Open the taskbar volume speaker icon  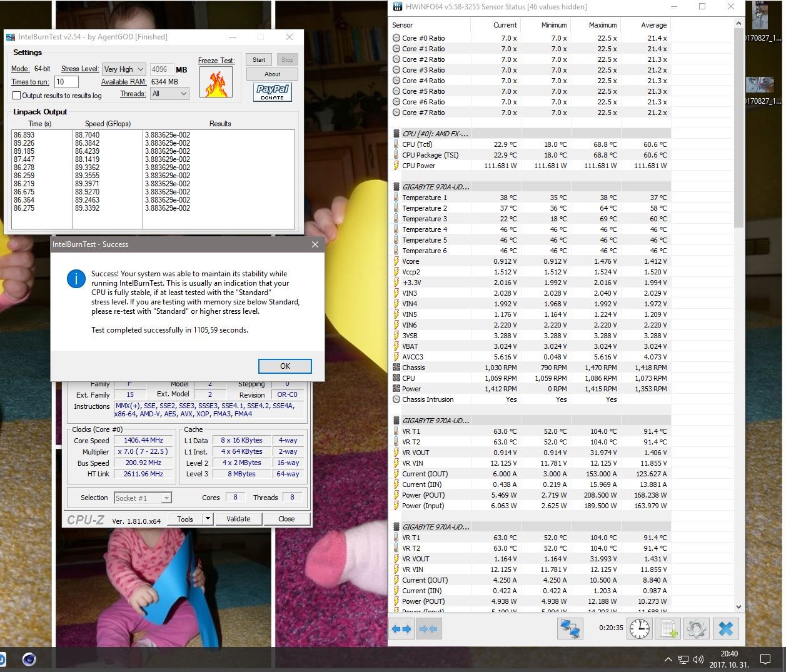click(x=698, y=659)
